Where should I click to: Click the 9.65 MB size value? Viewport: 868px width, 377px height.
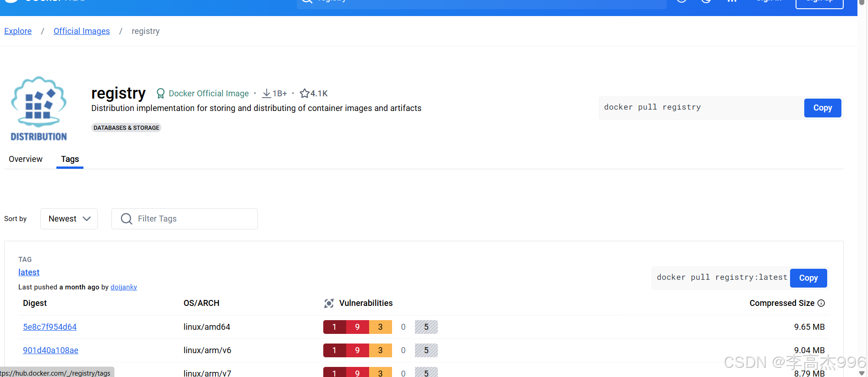coord(809,327)
